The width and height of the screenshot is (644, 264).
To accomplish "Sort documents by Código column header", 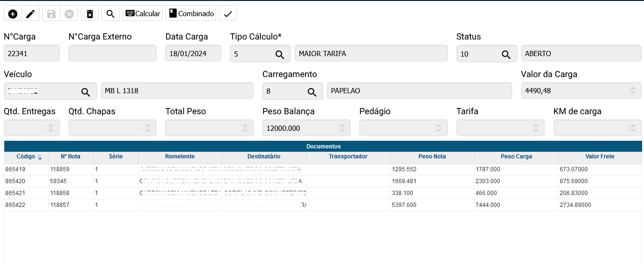I will click(x=26, y=156).
